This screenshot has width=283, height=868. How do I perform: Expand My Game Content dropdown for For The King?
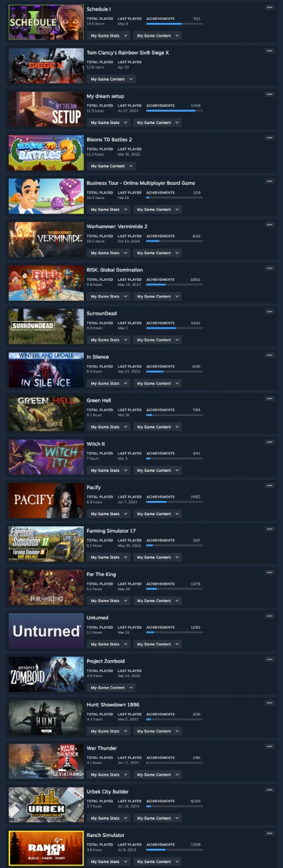click(157, 601)
